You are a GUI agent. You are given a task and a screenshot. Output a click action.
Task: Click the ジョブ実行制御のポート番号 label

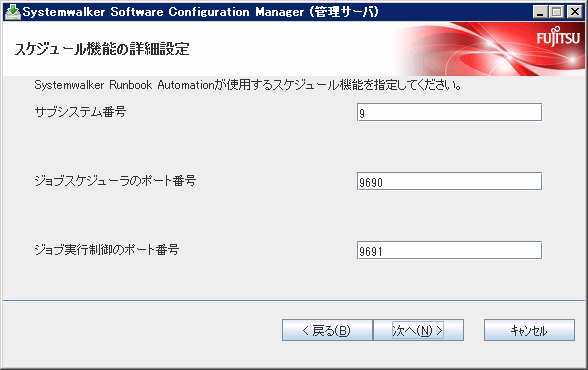coord(106,250)
